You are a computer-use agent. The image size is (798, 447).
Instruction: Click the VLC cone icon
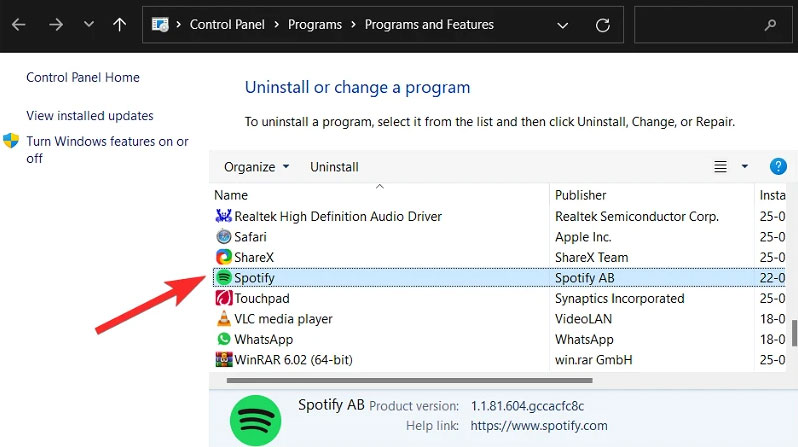coord(223,318)
